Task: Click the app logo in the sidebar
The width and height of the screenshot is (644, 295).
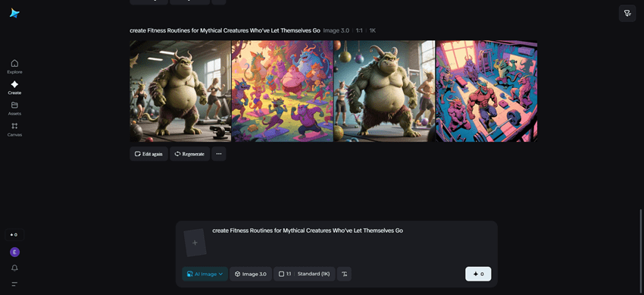Action: (15, 13)
